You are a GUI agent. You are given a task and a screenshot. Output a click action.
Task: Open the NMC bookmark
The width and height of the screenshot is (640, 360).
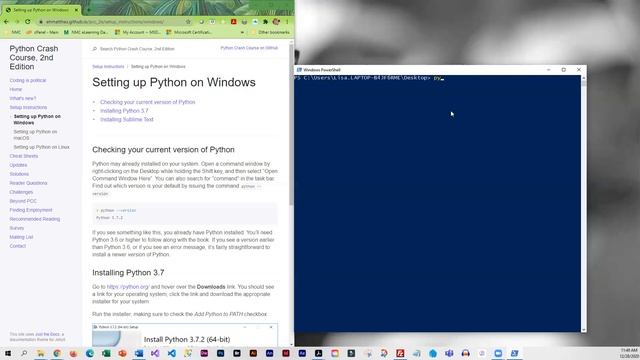click(13, 32)
